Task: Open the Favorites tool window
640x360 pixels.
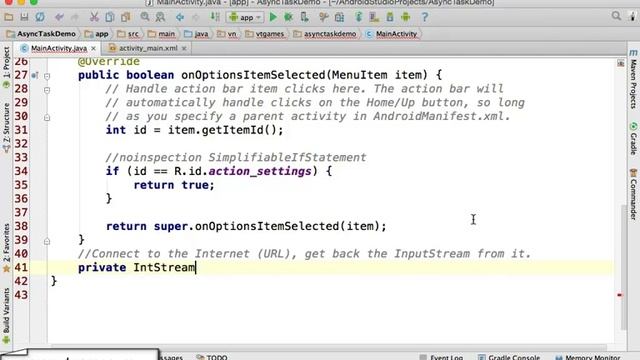Action: pyautogui.click(x=6, y=247)
